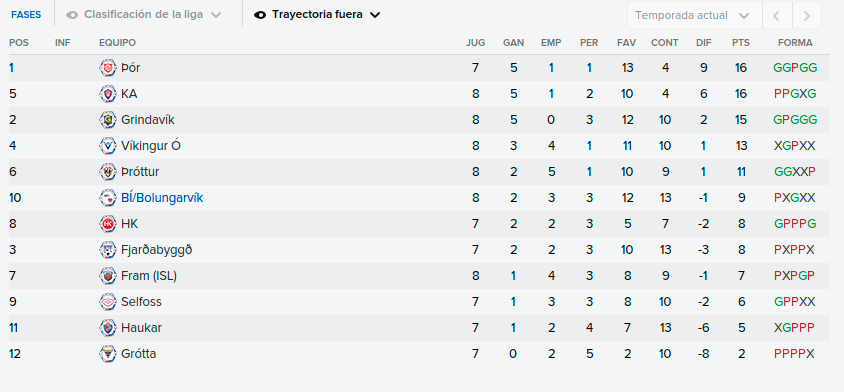Open the BÍ/Bolungarvík team link
The width and height of the screenshot is (844, 392).
click(x=162, y=198)
